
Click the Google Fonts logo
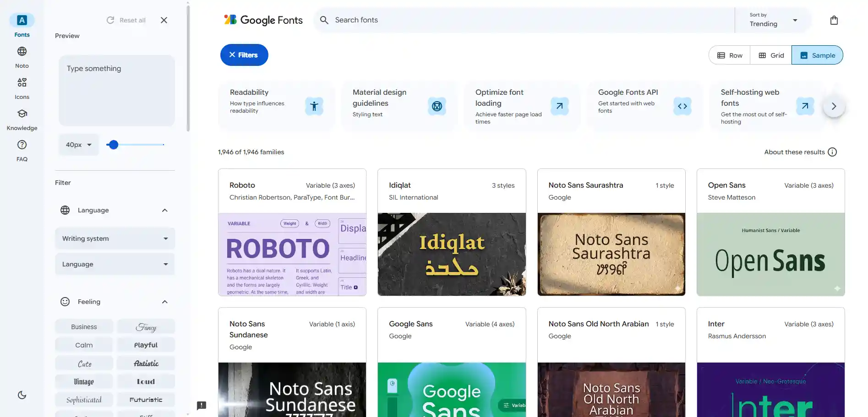263,20
